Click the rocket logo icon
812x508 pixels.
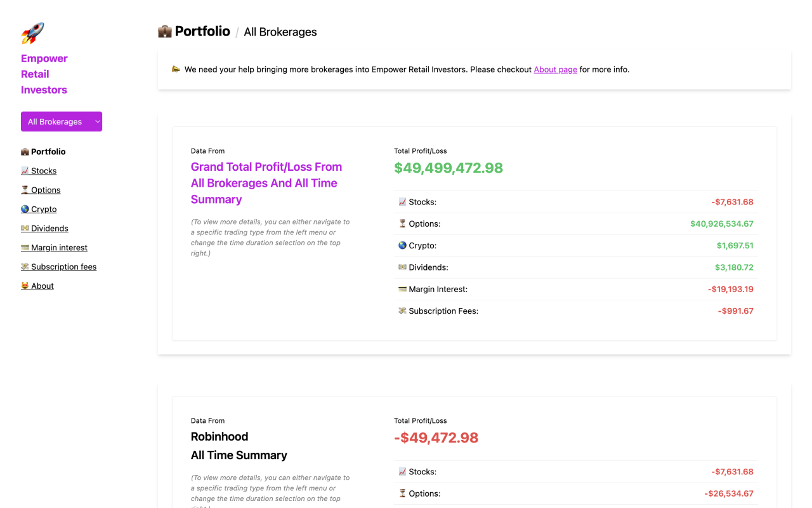point(32,33)
